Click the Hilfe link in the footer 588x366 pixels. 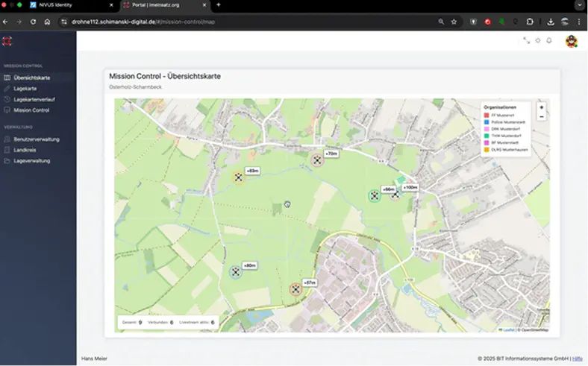(577, 359)
